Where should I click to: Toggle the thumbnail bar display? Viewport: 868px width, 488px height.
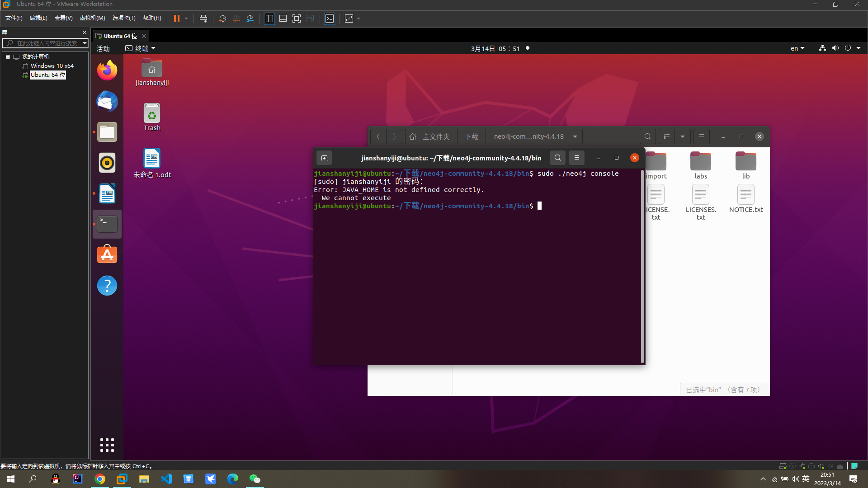283,19
